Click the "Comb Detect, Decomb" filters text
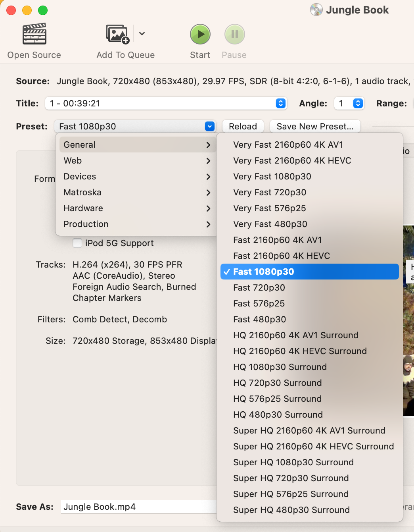The image size is (414, 532). click(x=120, y=319)
